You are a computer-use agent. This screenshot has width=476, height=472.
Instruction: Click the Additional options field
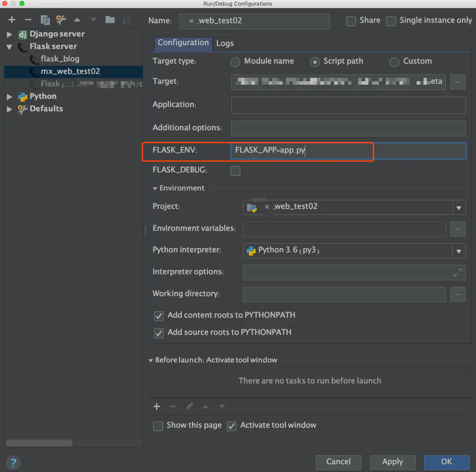pyautogui.click(x=348, y=129)
